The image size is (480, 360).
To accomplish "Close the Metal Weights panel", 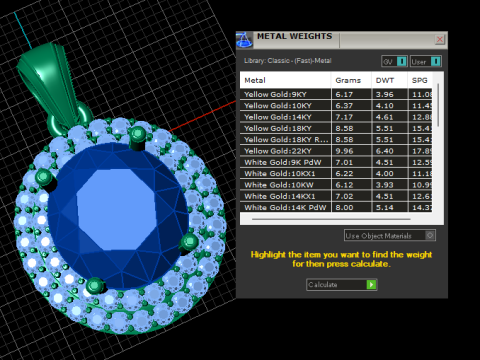I will pos(440,40).
